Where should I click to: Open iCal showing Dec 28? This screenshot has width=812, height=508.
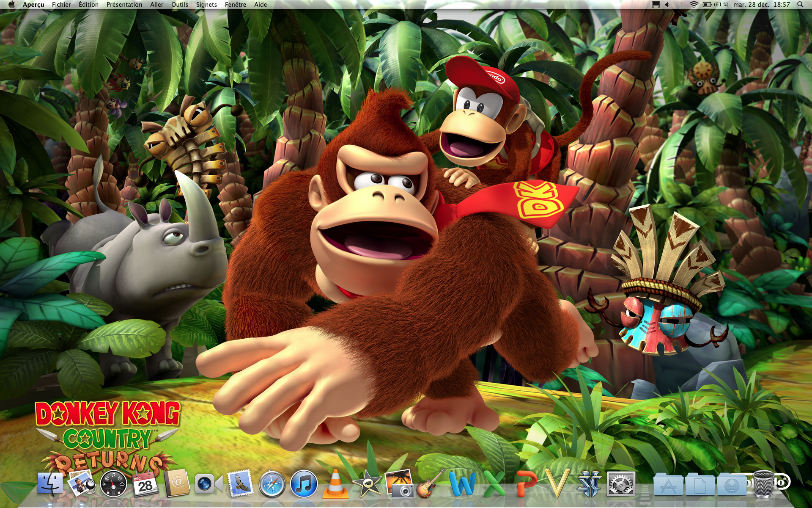(x=145, y=484)
